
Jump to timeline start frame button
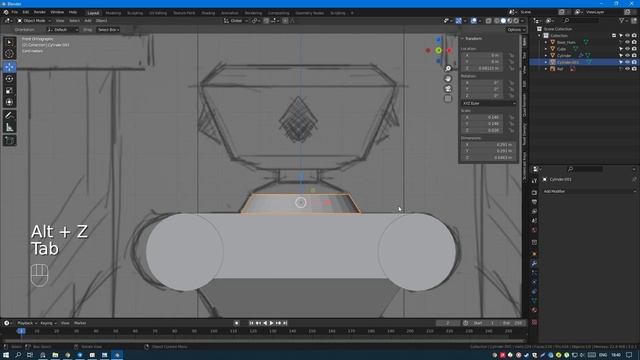[x=251, y=323]
